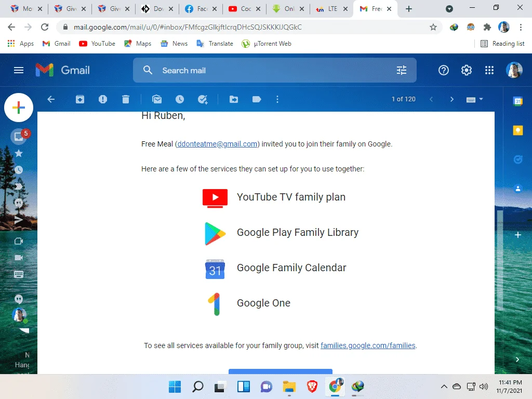
Task: Open the Apps bookmark
Action: pos(20,44)
